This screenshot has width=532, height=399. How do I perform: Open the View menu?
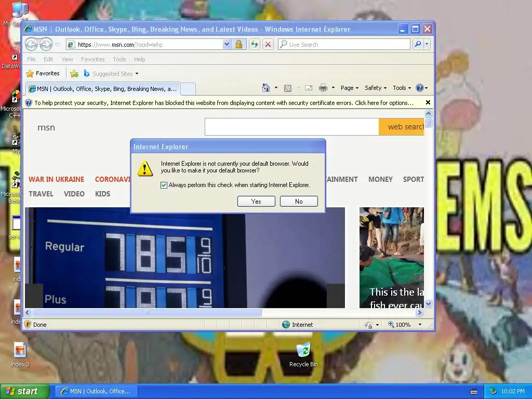click(67, 59)
